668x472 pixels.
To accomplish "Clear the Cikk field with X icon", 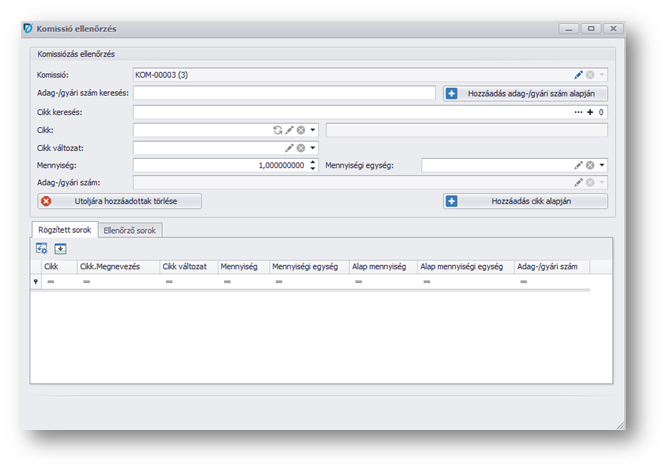I will point(301,130).
